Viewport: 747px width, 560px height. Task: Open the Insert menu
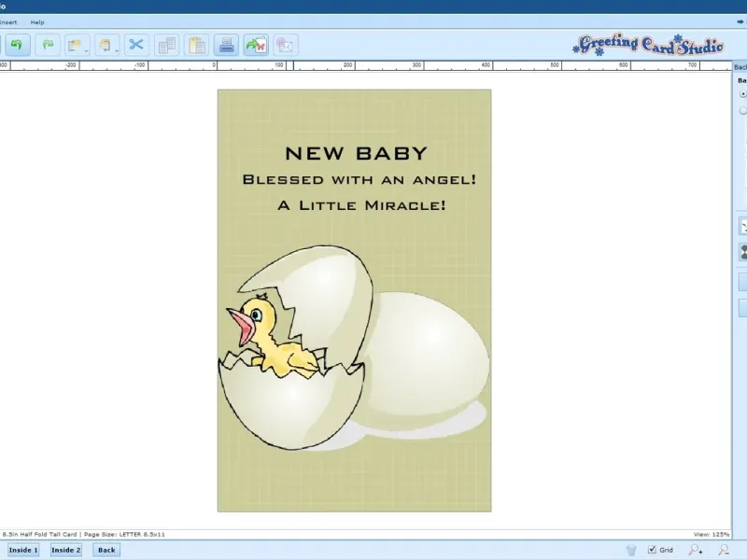click(x=8, y=22)
